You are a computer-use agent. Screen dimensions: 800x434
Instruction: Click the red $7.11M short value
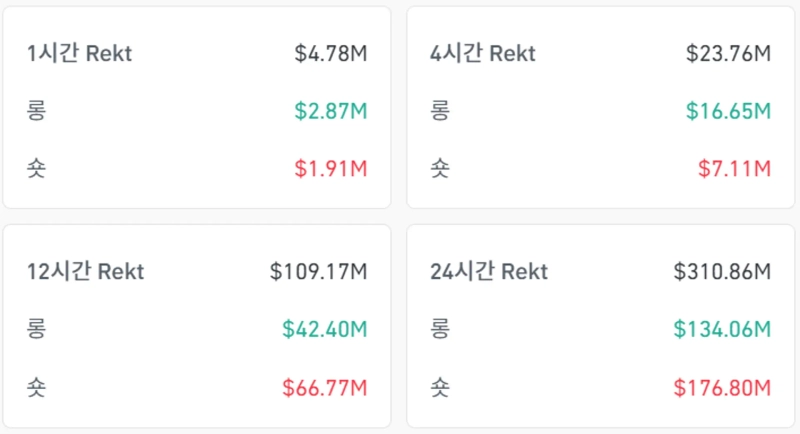click(x=735, y=168)
